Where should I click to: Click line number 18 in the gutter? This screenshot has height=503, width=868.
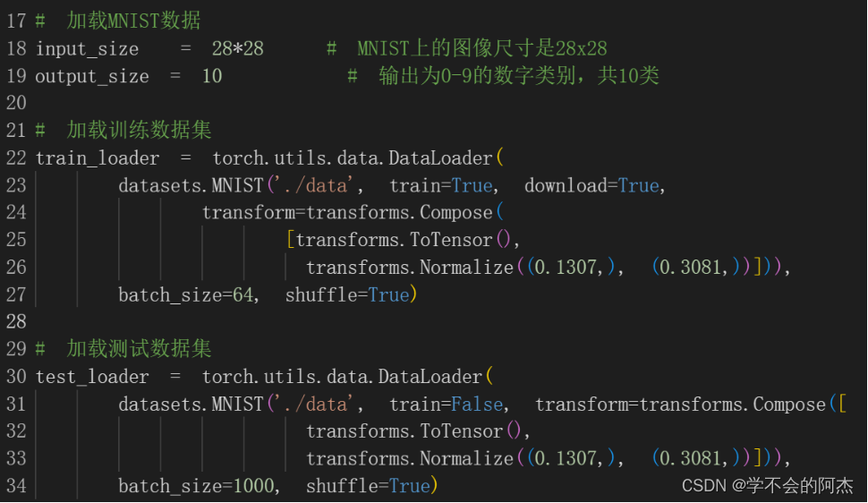(17, 48)
